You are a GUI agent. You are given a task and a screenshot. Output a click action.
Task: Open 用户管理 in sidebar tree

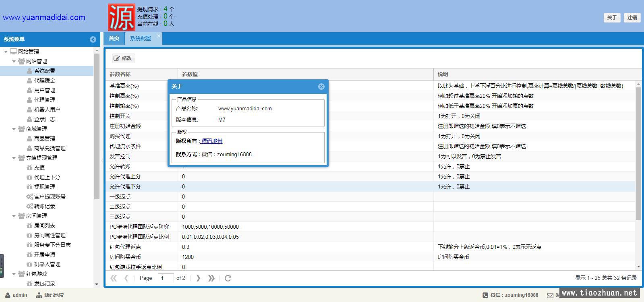pyautogui.click(x=44, y=90)
